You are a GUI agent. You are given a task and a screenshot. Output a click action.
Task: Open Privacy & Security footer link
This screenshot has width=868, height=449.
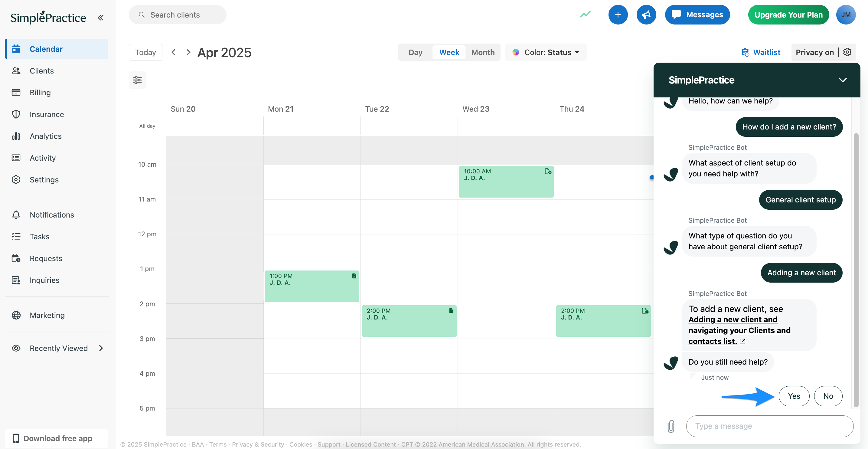click(x=258, y=444)
